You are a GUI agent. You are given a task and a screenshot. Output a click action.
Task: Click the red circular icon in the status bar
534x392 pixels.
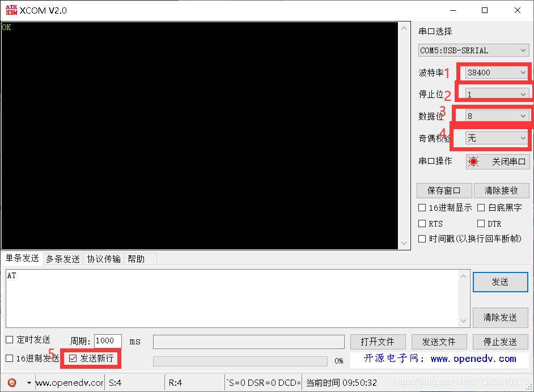12,382
